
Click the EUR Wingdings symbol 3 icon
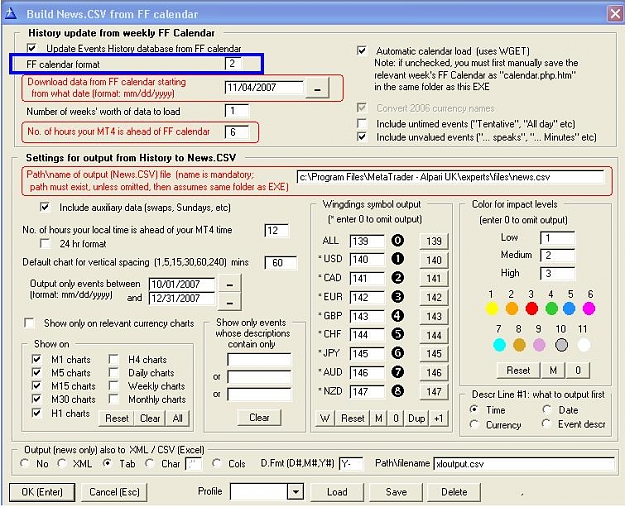(397, 297)
